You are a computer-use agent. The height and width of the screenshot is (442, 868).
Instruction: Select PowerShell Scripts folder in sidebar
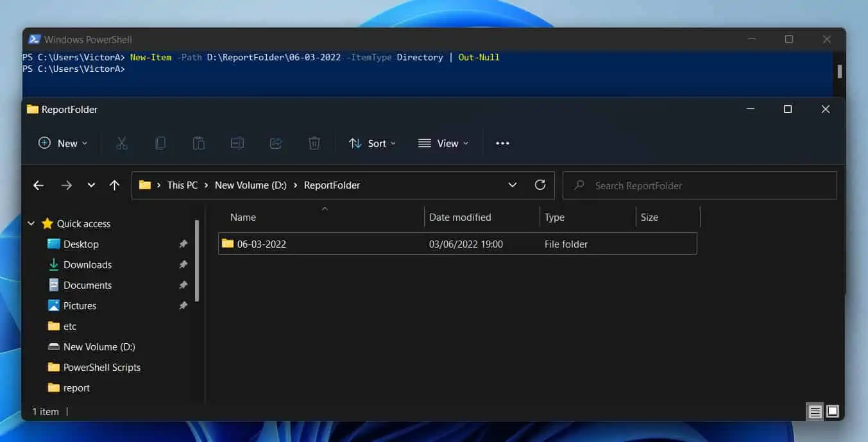(101, 368)
